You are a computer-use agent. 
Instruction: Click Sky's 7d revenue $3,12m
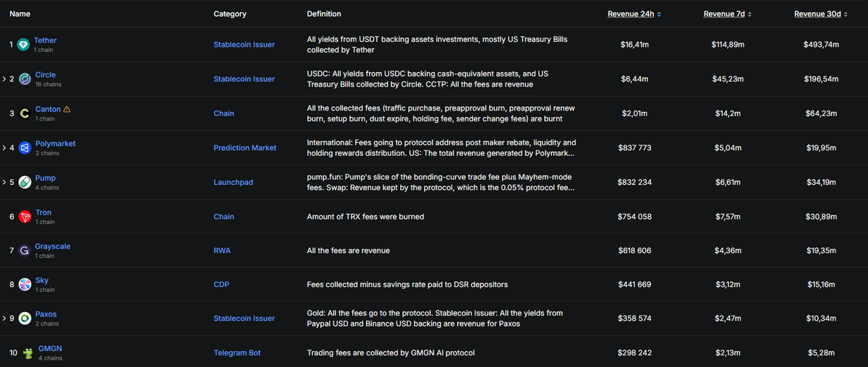(x=728, y=285)
